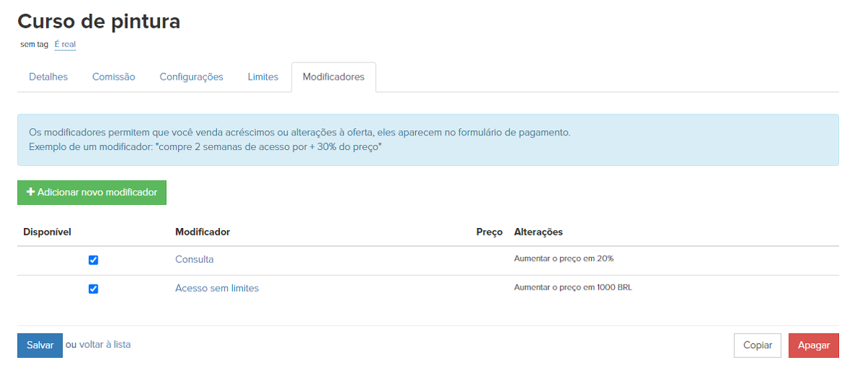
Task: Uncheck availability for Consulta modifier
Action: pyautogui.click(x=93, y=260)
